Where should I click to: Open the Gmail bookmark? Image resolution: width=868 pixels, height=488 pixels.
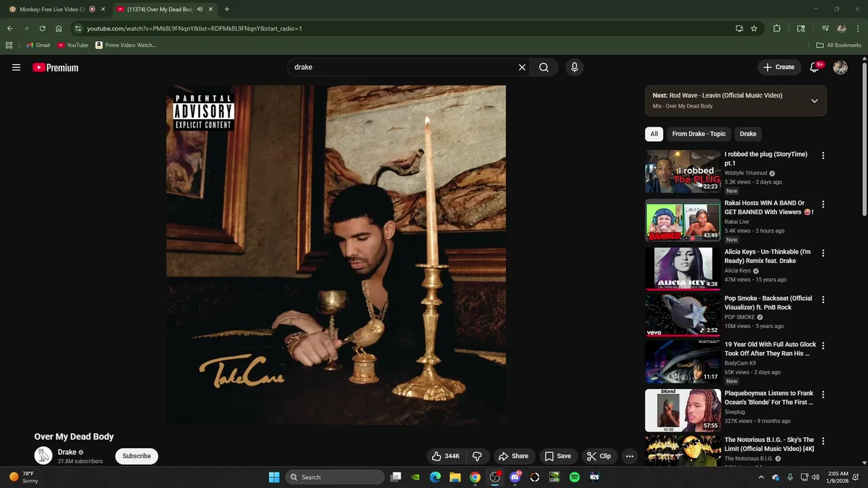38,45
